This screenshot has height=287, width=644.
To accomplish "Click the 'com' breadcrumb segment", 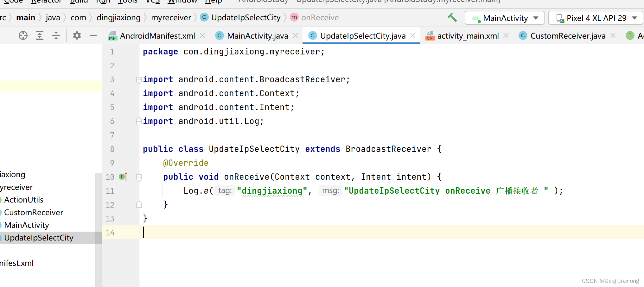I will pos(78,17).
